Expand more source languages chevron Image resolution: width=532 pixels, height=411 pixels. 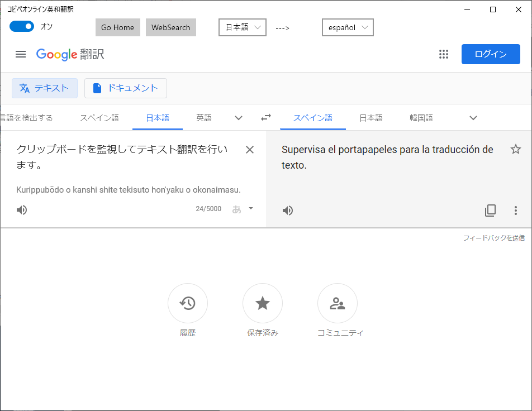[x=239, y=118]
